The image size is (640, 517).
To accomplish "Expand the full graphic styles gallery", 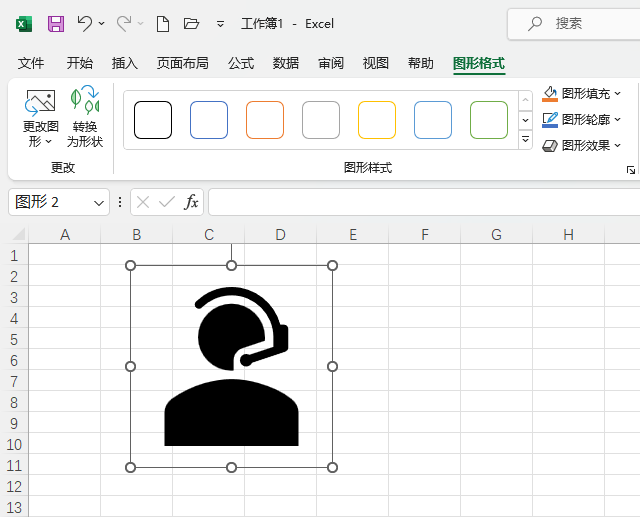I will (525, 140).
